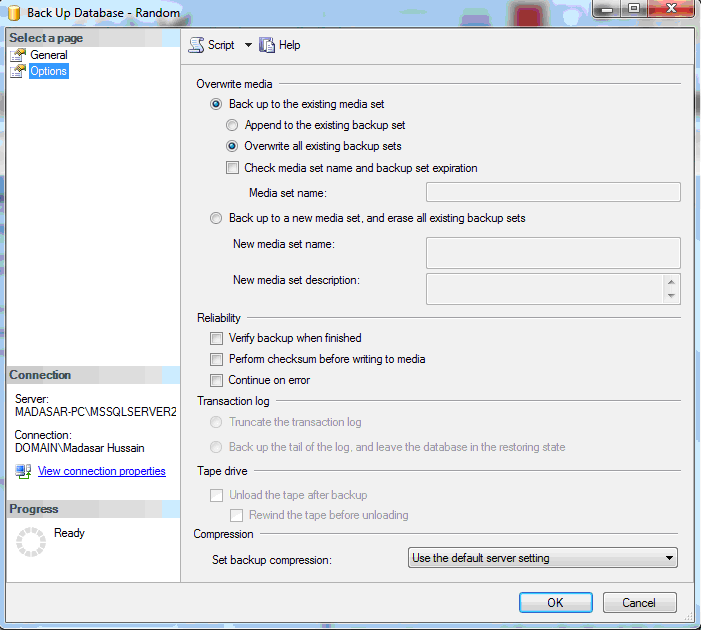Select Append to the existing backup set
Viewport: 701px width, 630px height.
tap(233, 126)
